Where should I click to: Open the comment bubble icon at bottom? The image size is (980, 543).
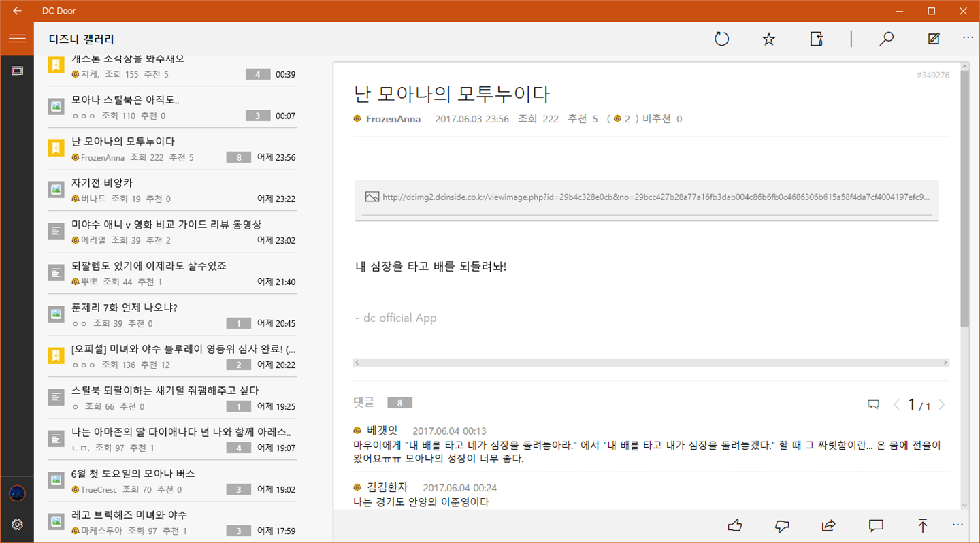point(876,525)
